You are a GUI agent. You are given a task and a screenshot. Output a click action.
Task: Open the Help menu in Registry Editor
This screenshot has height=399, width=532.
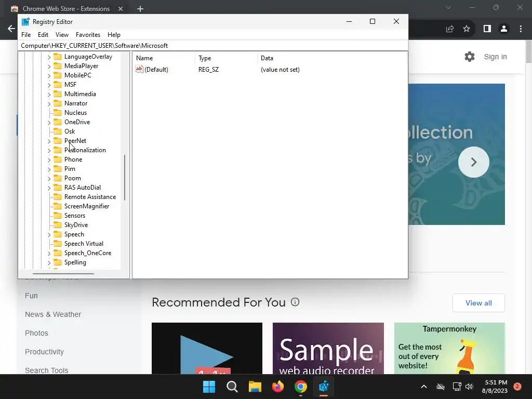pyautogui.click(x=114, y=35)
